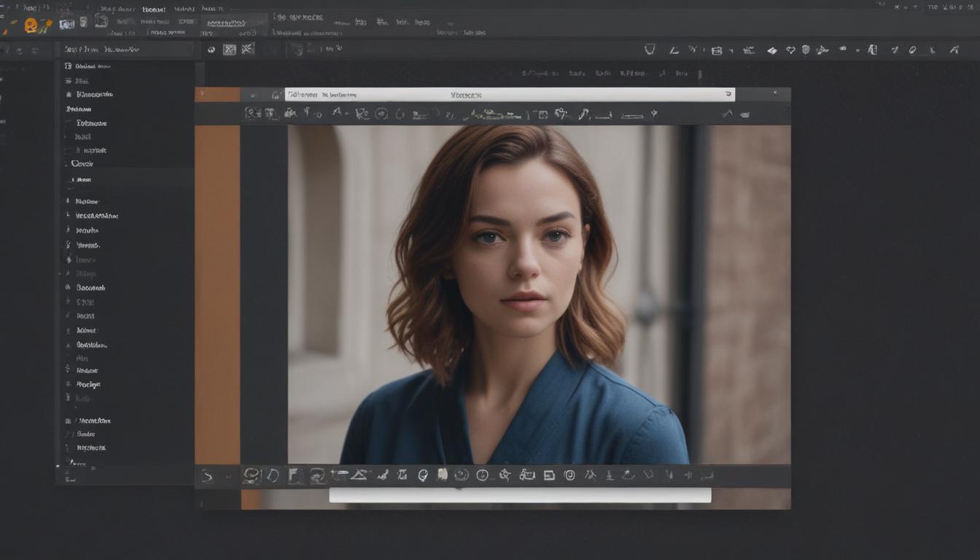Click the white title field above the portrait
This screenshot has width=980, height=560.
coord(510,95)
